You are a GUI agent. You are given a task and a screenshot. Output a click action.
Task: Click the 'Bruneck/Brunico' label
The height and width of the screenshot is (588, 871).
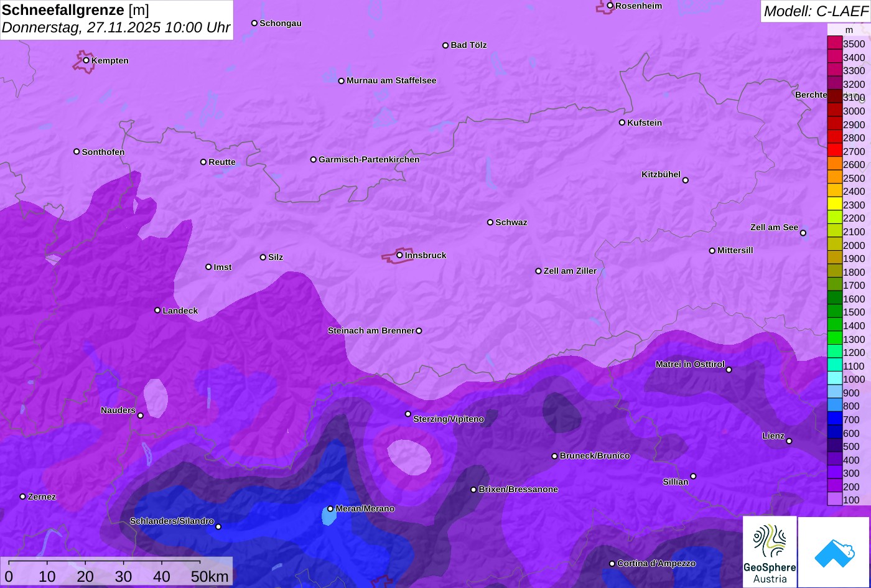tap(595, 455)
